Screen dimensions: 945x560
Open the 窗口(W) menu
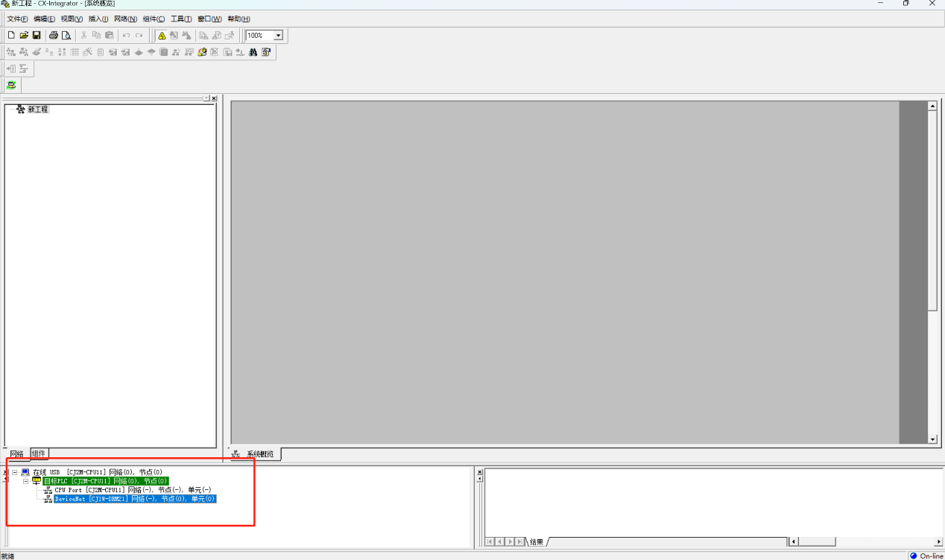[x=209, y=19]
